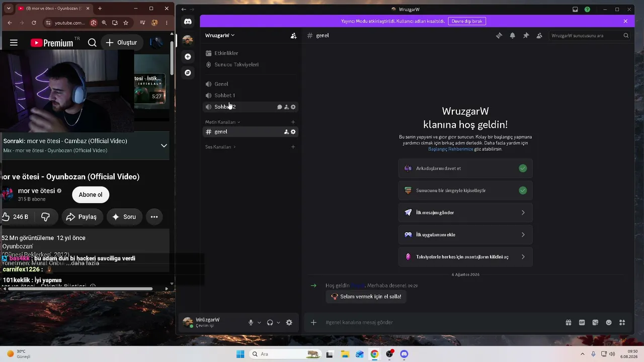Collapse the Metin Kanalları category
The image size is (644, 362).
[x=223, y=122]
